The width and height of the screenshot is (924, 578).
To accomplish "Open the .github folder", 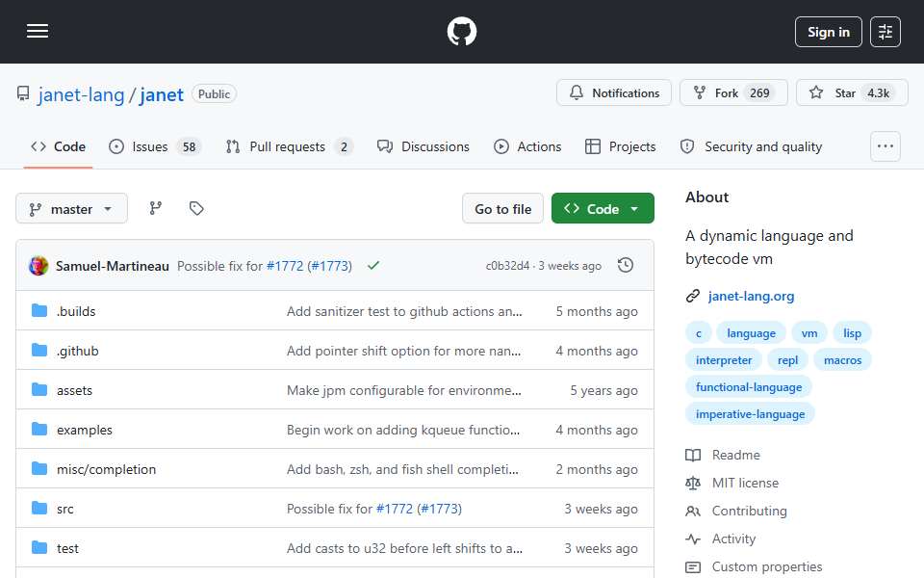I will 78,351.
